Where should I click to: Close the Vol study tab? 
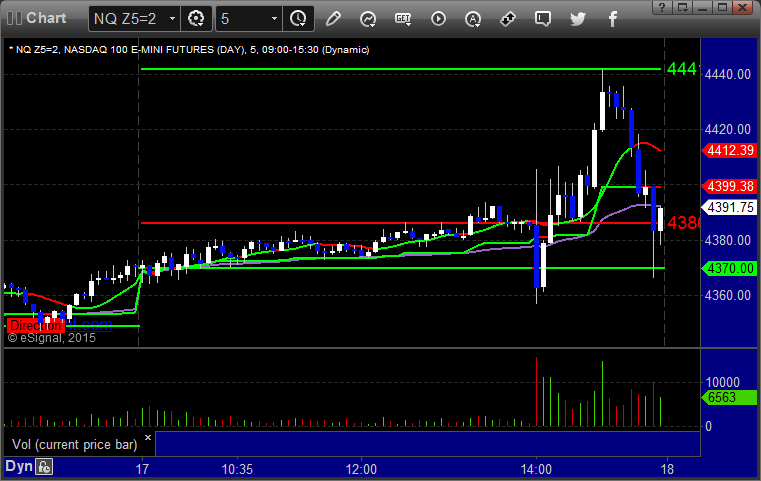[148, 437]
